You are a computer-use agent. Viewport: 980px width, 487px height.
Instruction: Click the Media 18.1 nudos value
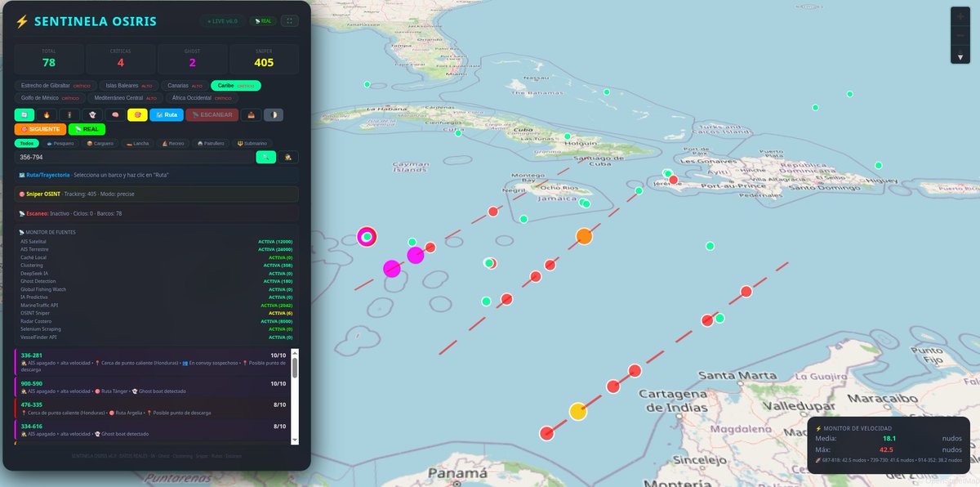889,439
